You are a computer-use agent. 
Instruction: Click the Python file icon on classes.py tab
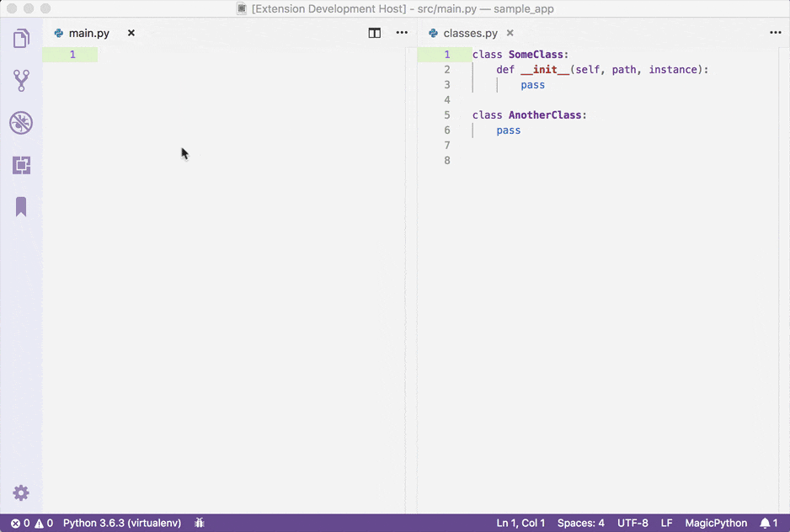pyautogui.click(x=433, y=34)
